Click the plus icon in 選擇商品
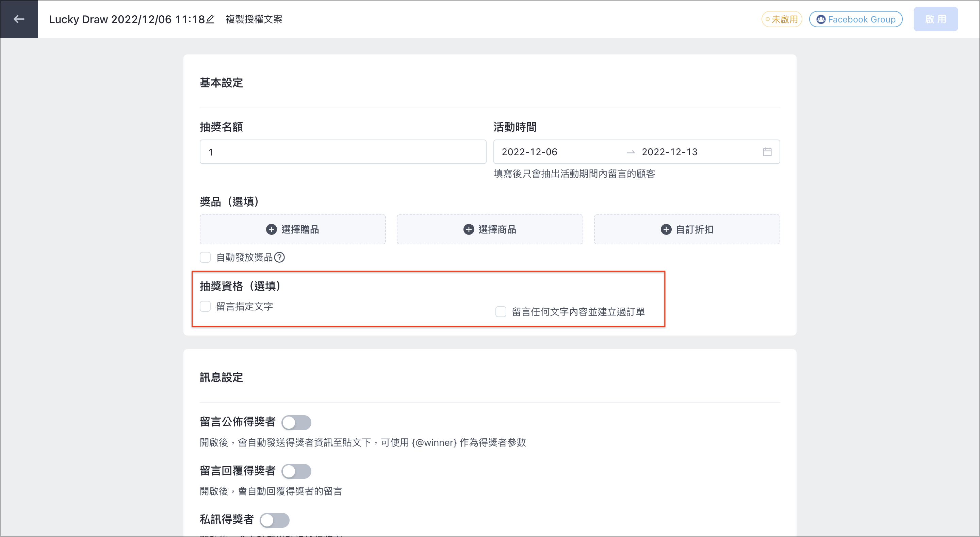 pos(468,229)
